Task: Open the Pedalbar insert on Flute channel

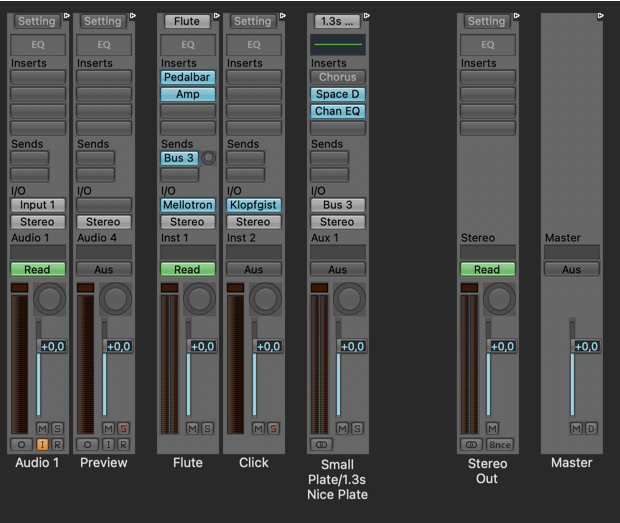Action: (x=187, y=77)
